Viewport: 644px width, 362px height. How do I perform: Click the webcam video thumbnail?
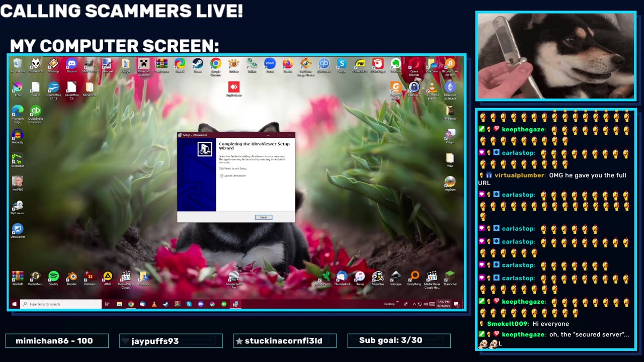[x=556, y=56]
